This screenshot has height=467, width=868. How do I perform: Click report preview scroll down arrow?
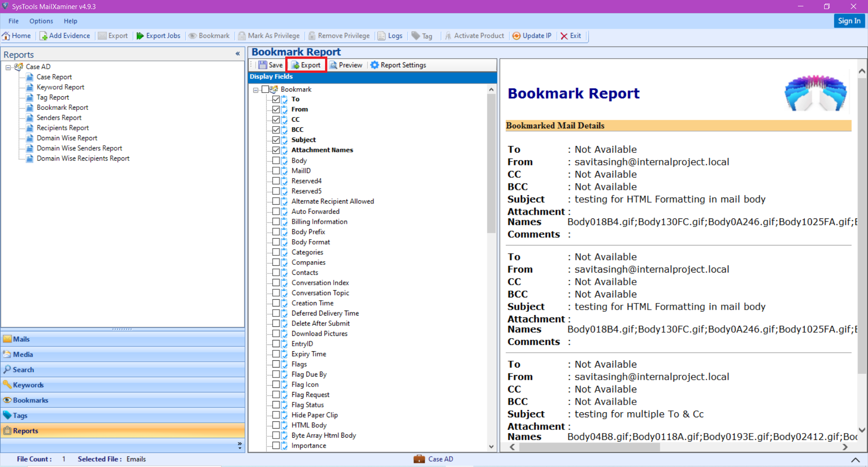coord(862,430)
